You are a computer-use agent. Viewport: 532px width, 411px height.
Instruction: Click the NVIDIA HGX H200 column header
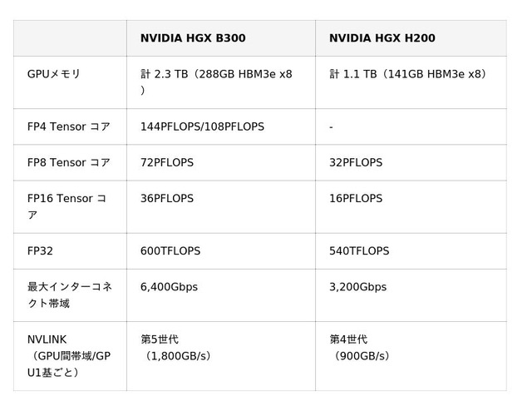pyautogui.click(x=382, y=38)
